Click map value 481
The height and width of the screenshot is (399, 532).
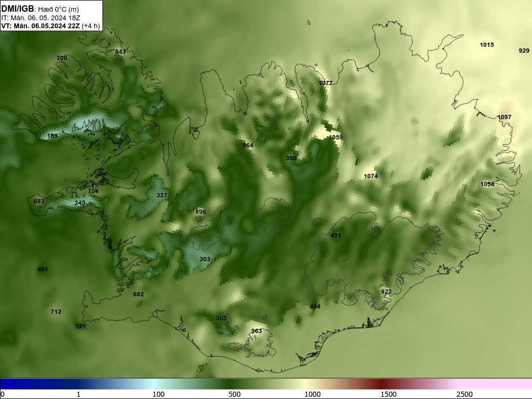click(x=43, y=269)
